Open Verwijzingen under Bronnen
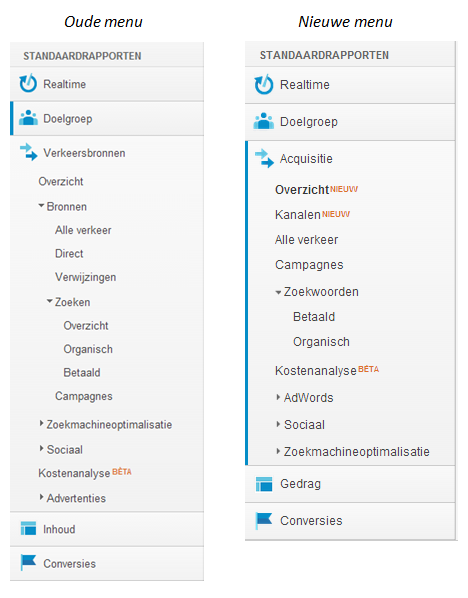 pos(85,277)
